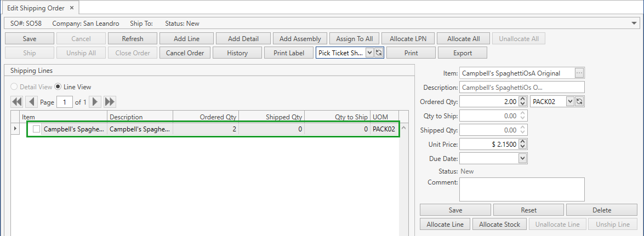644x236 pixels.
Task: Open the Pick Ticket report dropdown
Action: (x=369, y=53)
